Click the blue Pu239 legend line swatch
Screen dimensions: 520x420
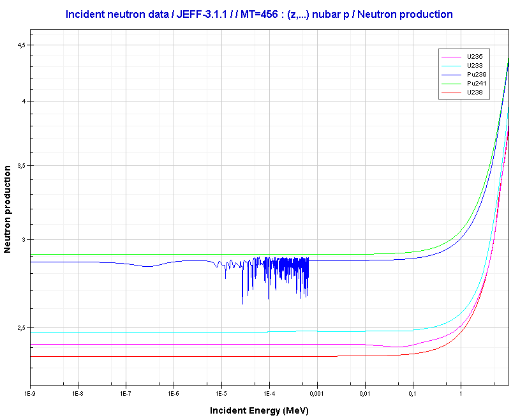pyautogui.click(x=452, y=75)
